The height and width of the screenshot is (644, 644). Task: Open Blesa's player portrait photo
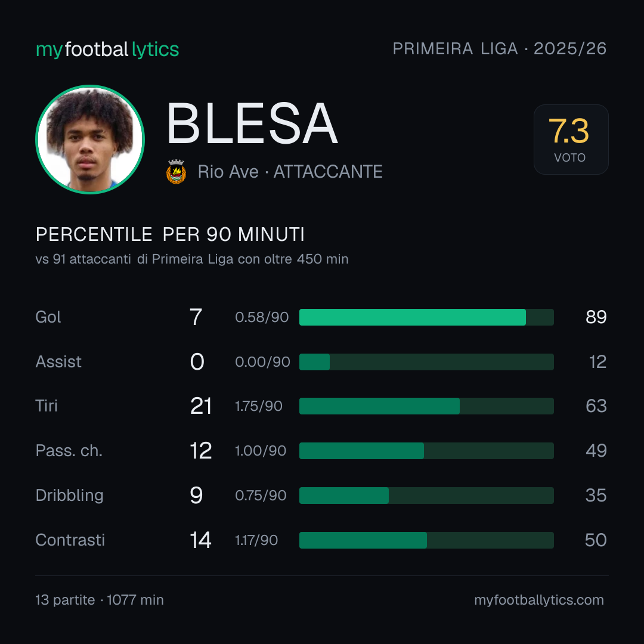pos(90,139)
